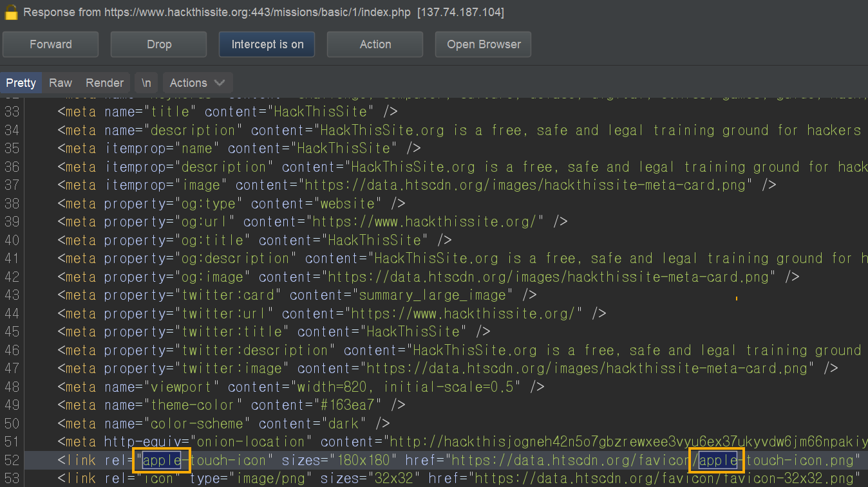
Task: Expand the Actions dropdown
Action: coord(198,83)
